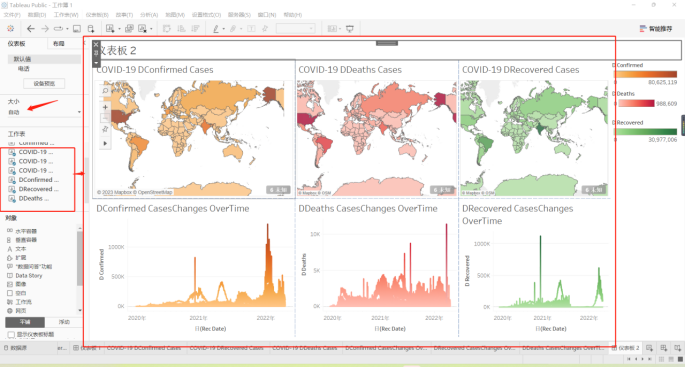686x368 pixels.
Task: Select the Tiled layout toggle button
Action: (x=25, y=322)
